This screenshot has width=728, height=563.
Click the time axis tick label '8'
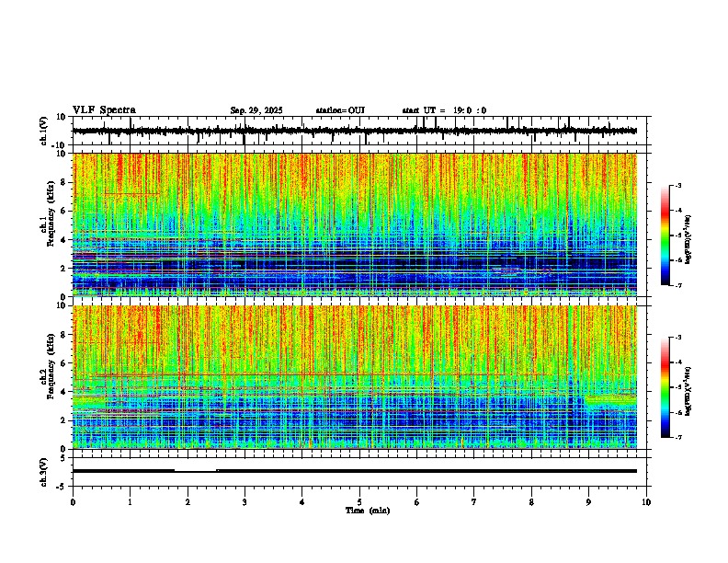tap(531, 502)
